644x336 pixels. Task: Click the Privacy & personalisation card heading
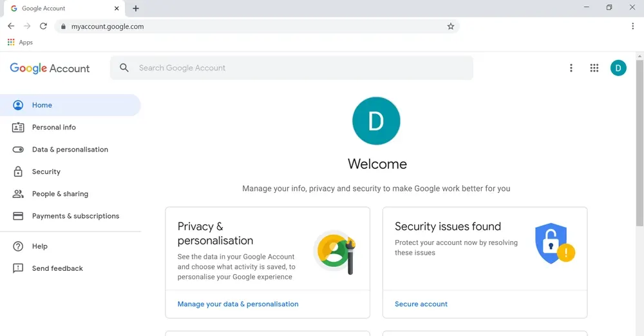tap(215, 233)
